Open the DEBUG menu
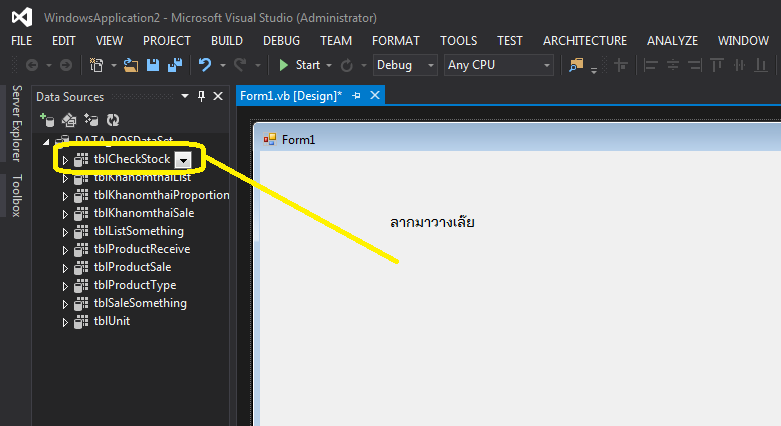Image resolution: width=781 pixels, height=426 pixels. point(281,41)
